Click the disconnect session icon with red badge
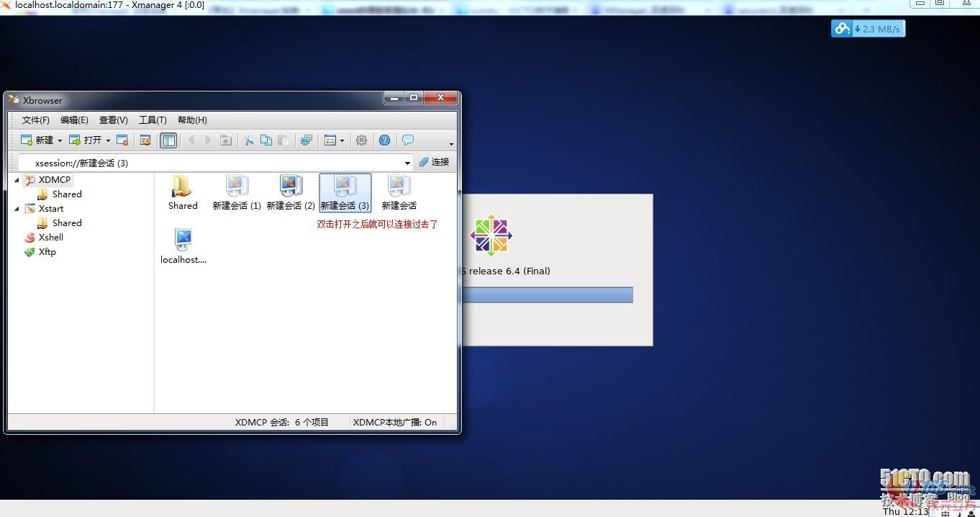 click(122, 140)
